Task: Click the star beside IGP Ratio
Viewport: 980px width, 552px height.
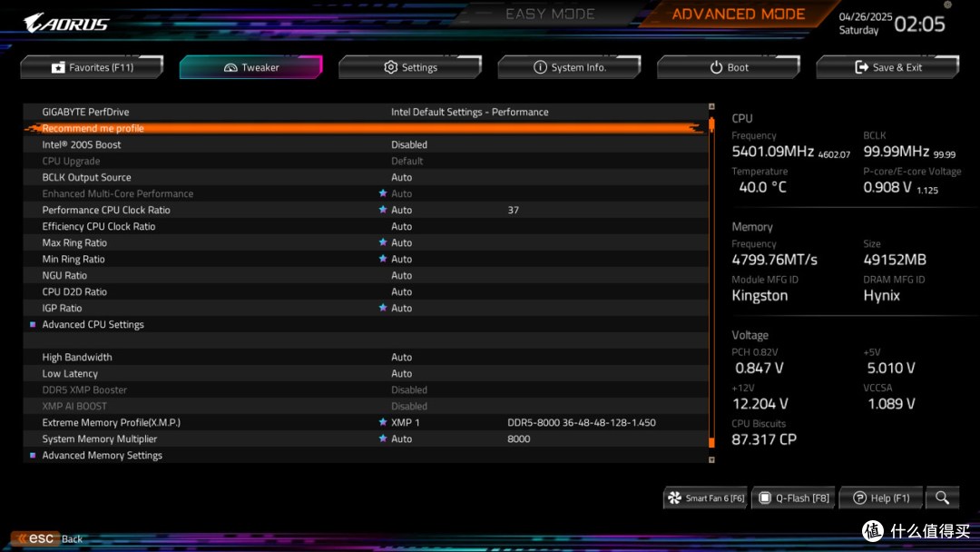Action: pos(383,308)
